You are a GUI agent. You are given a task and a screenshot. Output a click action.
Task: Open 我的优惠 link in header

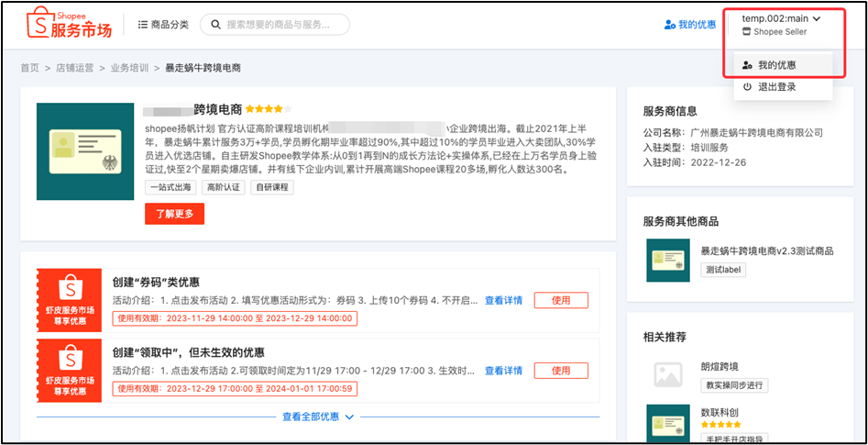pos(690,25)
